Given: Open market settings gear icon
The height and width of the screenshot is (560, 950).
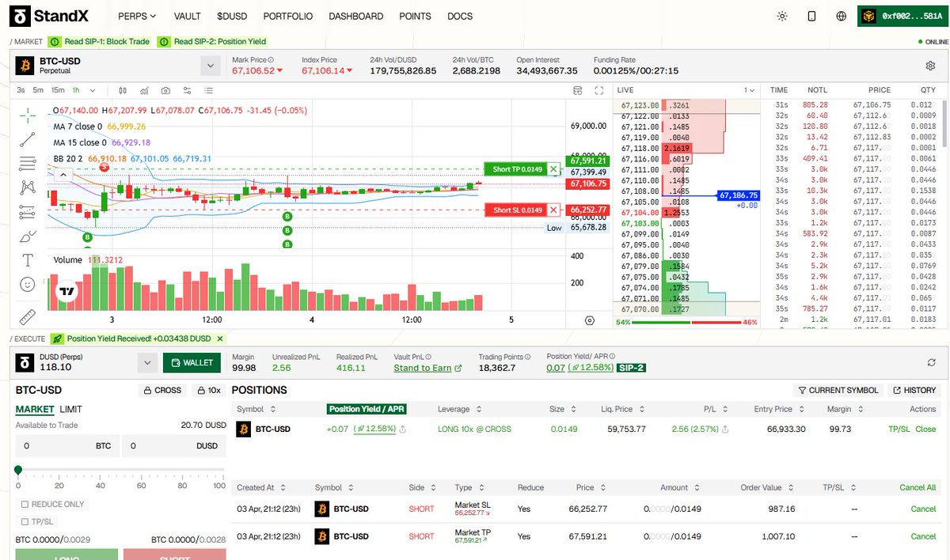Looking at the screenshot, I should tap(930, 66).
